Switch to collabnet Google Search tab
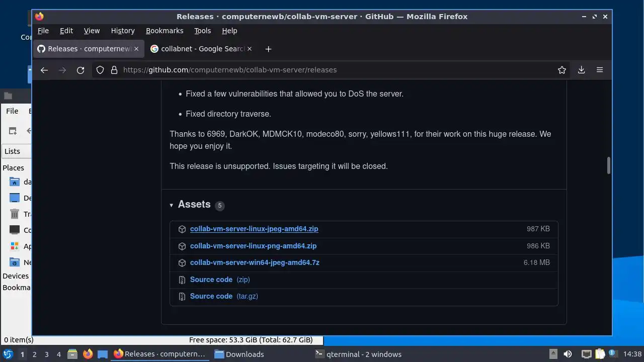 point(200,49)
